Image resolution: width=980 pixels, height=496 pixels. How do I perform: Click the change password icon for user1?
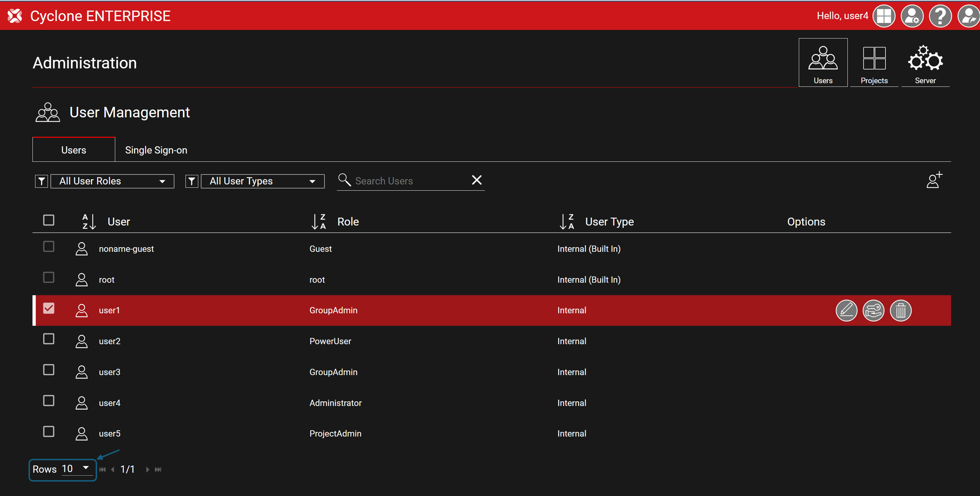click(873, 310)
